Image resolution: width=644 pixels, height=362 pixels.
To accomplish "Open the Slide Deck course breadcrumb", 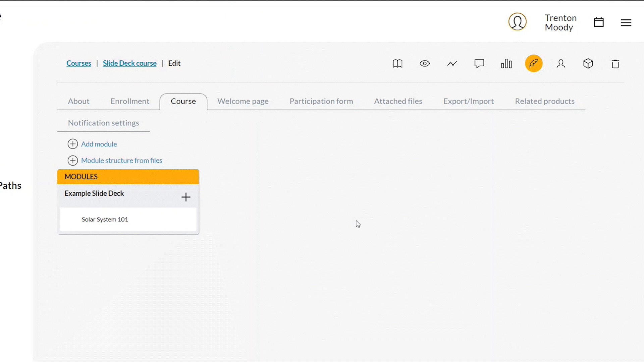I will (129, 63).
